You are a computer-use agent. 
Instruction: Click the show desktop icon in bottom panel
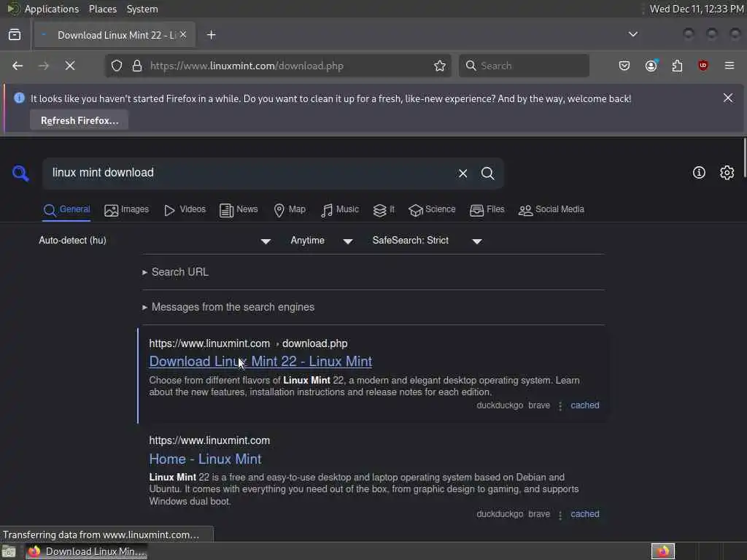(x=9, y=551)
